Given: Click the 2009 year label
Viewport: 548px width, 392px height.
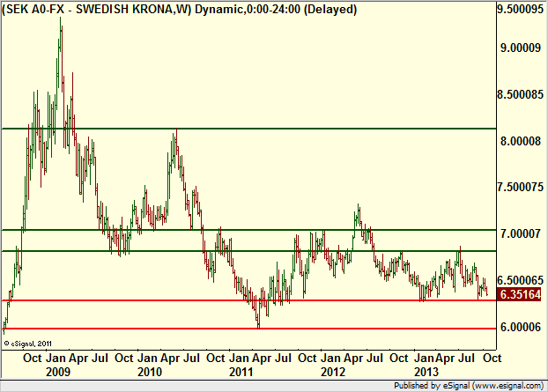Looking at the screenshot, I should pos(58,372).
